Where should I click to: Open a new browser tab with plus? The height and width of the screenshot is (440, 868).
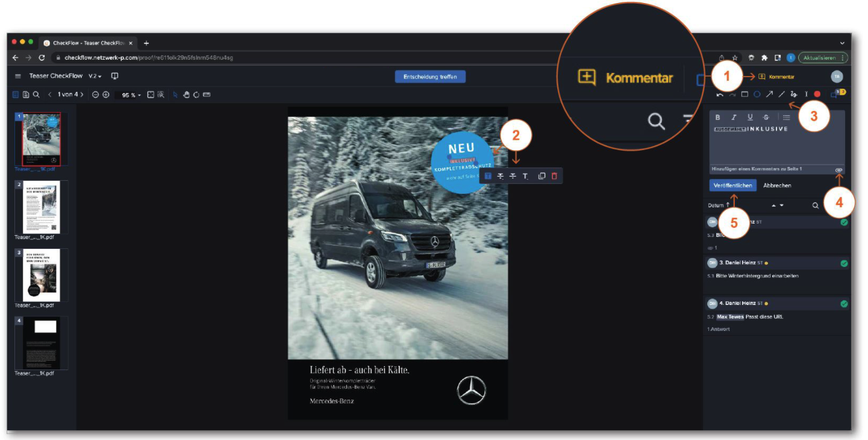click(x=146, y=43)
